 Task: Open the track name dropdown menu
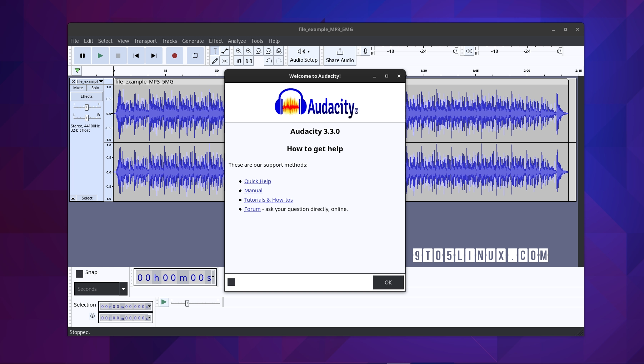click(101, 81)
